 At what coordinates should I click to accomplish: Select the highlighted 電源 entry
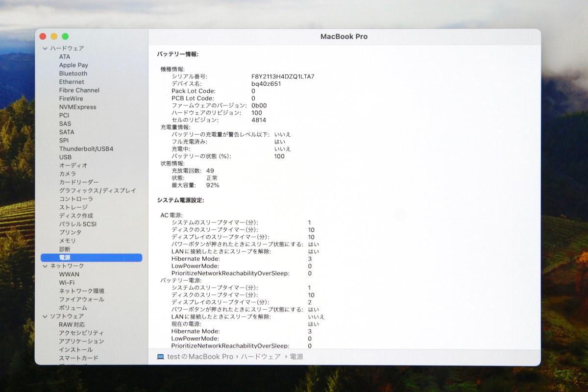click(x=91, y=257)
